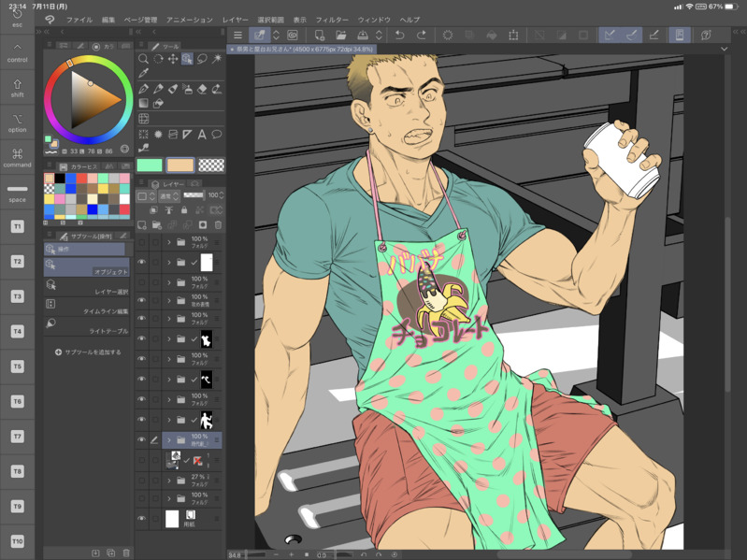The width and height of the screenshot is (747, 560).
Task: Click サブツールを追加する (add sub tool) button
Action: pos(88,352)
